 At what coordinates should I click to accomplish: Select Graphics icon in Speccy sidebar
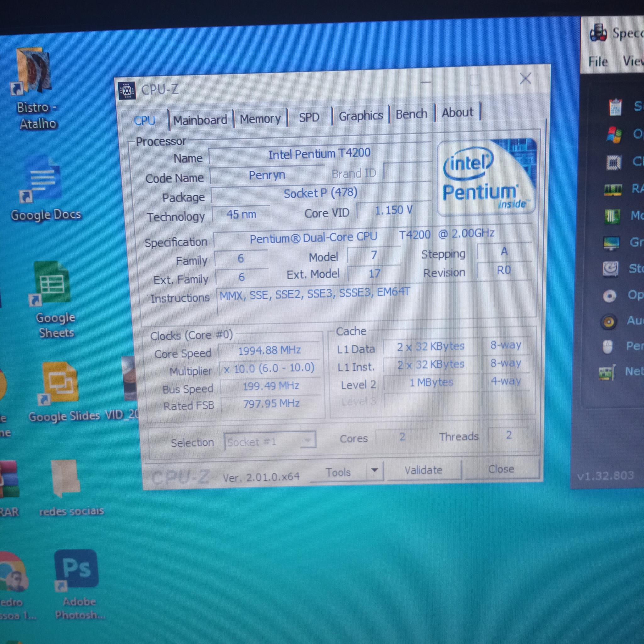611,243
